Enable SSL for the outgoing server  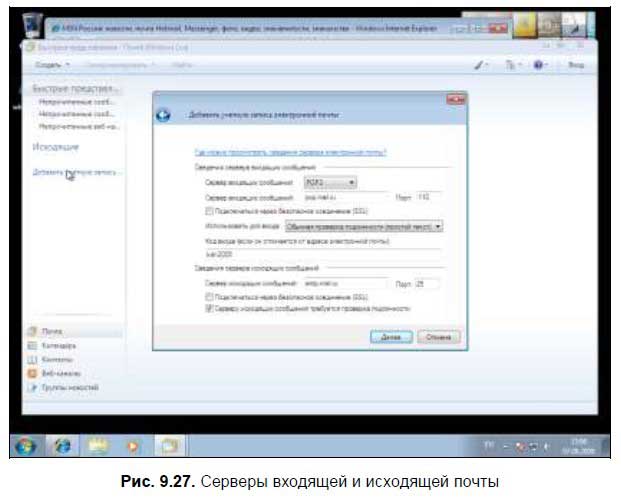pos(209,297)
